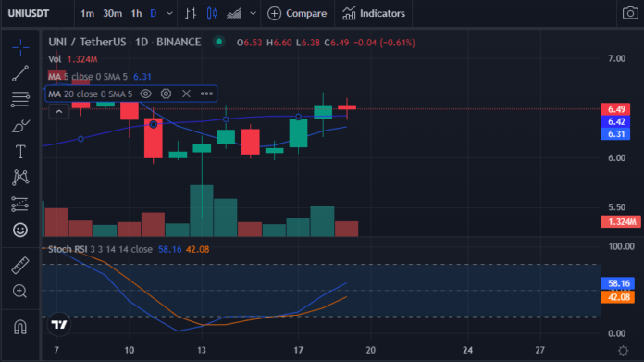Open the Indicators menu

(x=373, y=13)
